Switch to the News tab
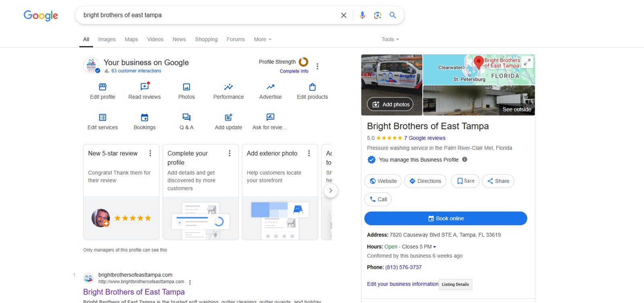The height and width of the screenshot is (303, 644). 179,39
